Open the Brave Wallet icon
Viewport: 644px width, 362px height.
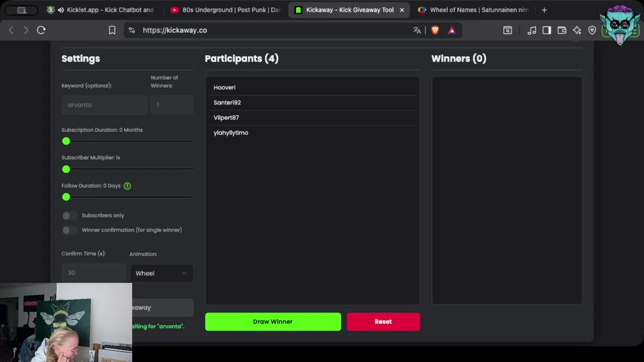[x=562, y=31]
